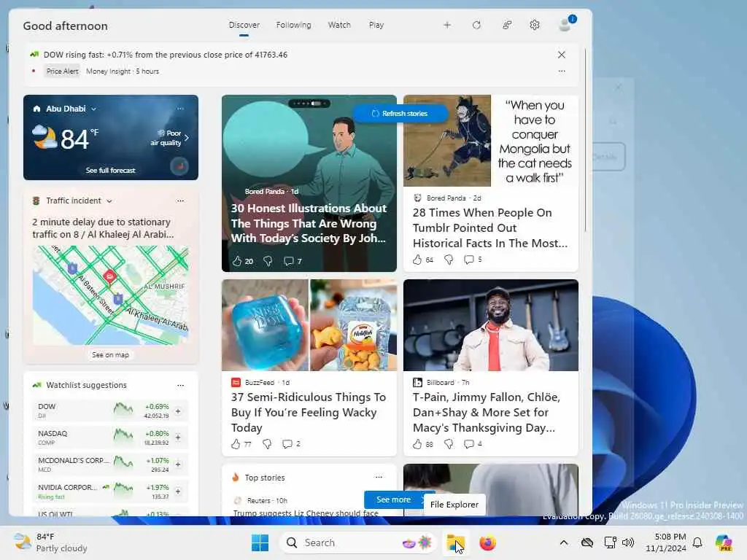
Task: Switch to the Play tab
Action: coord(376,25)
